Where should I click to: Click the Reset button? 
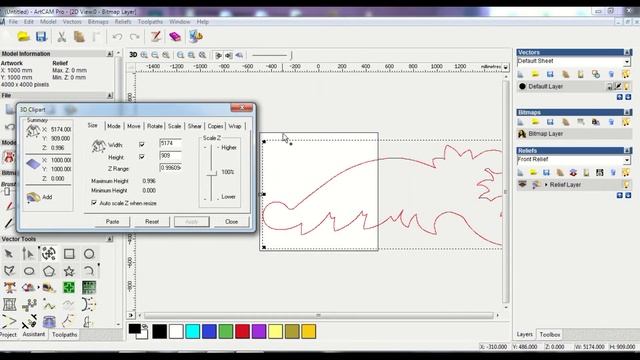pos(152,222)
